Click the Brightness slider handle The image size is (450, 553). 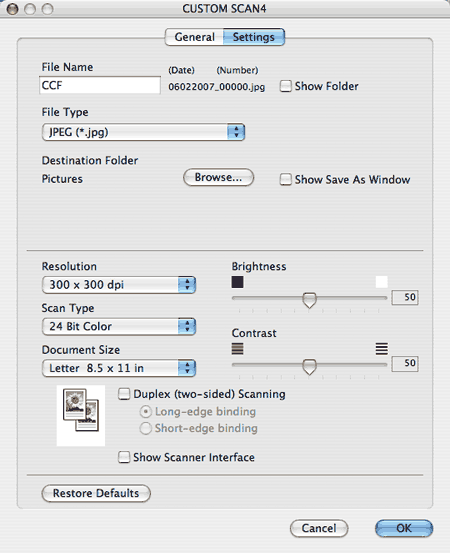point(310,300)
